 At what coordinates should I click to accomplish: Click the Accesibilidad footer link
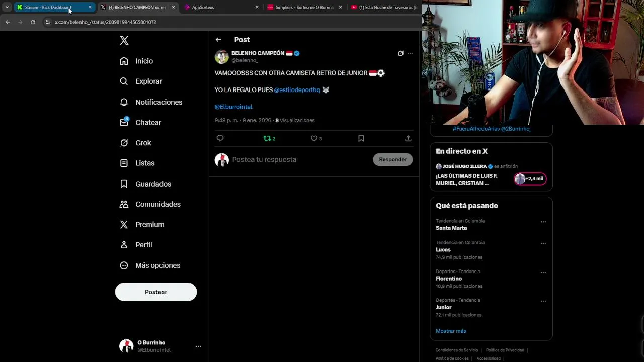coord(489,358)
